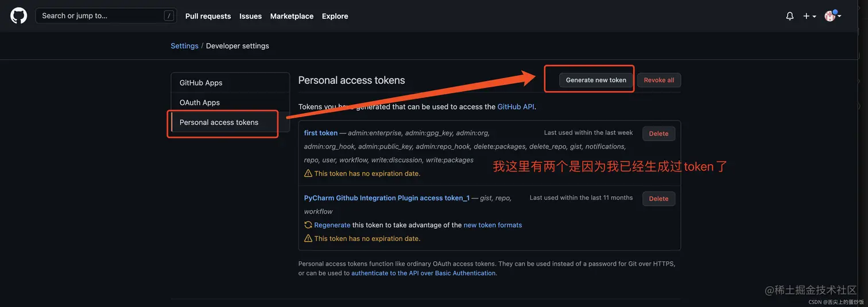Click the first token's admin:enterprise scope text
Image resolution: width=868 pixels, height=307 pixels.
coord(375,133)
